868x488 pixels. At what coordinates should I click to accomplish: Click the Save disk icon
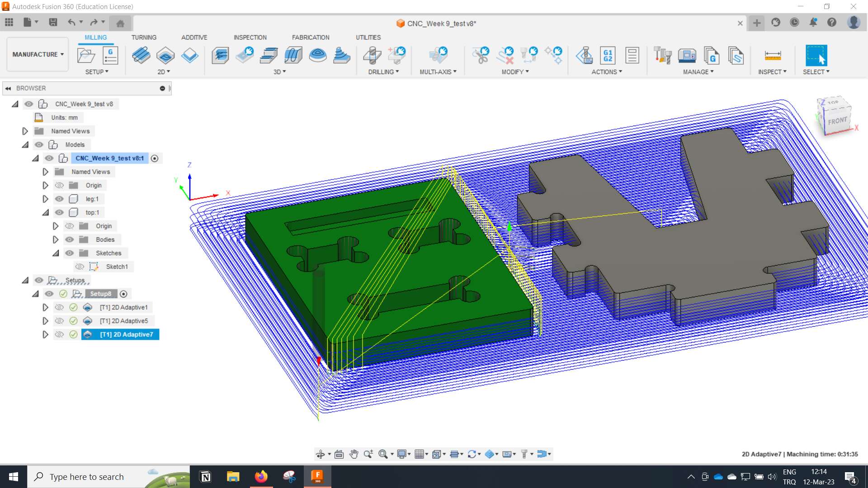pyautogui.click(x=53, y=22)
